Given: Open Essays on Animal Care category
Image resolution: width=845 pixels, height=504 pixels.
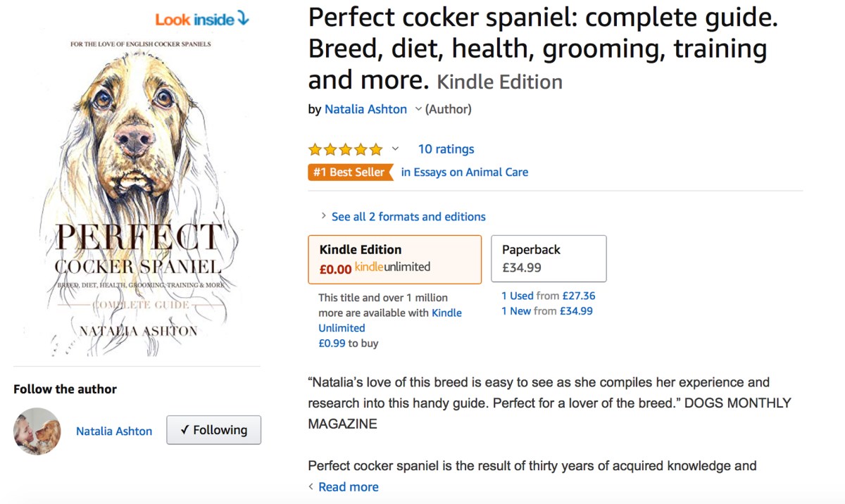Looking at the screenshot, I should [470, 172].
